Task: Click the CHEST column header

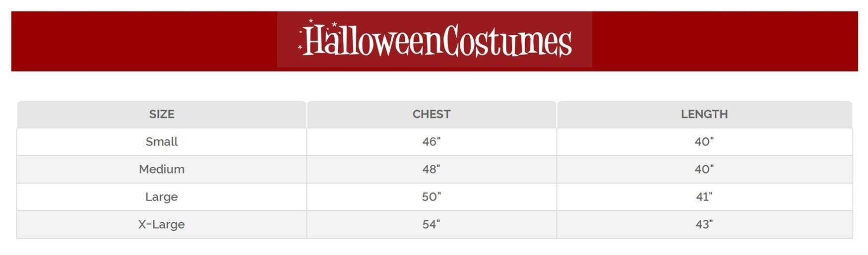Action: click(x=432, y=114)
